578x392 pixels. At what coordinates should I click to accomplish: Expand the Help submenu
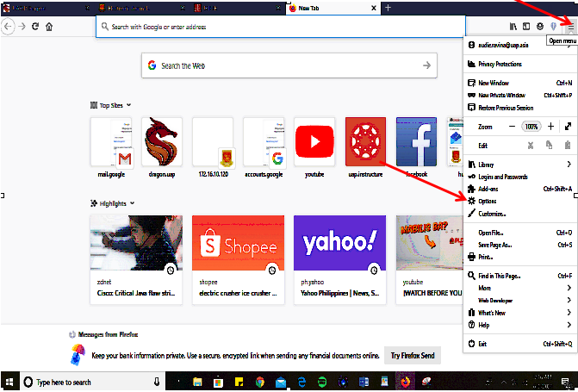point(520,325)
